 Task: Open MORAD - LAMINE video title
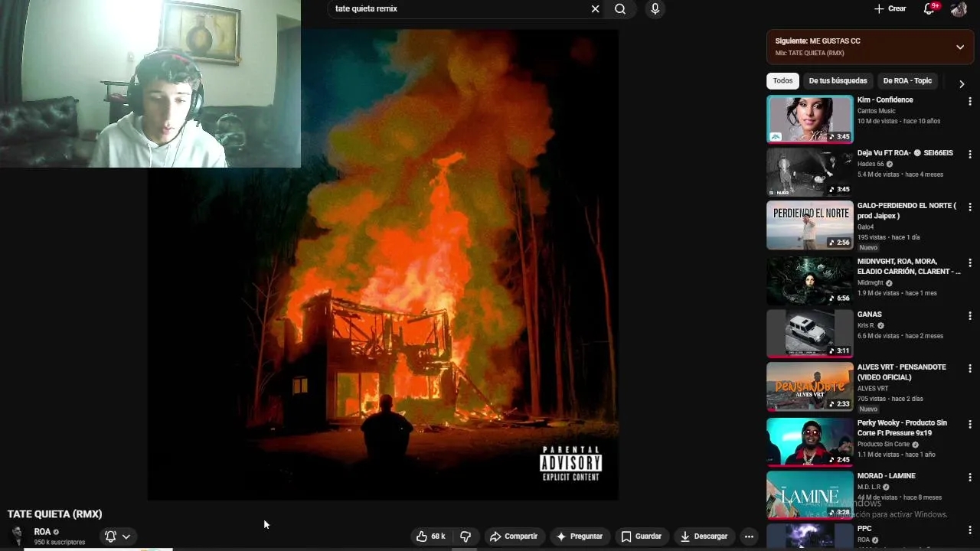(x=887, y=476)
